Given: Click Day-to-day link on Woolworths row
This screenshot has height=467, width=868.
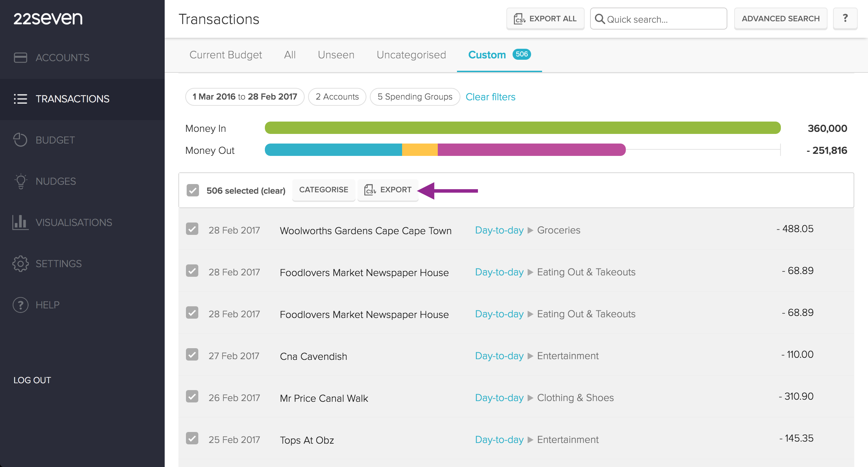Looking at the screenshot, I should [x=499, y=230].
